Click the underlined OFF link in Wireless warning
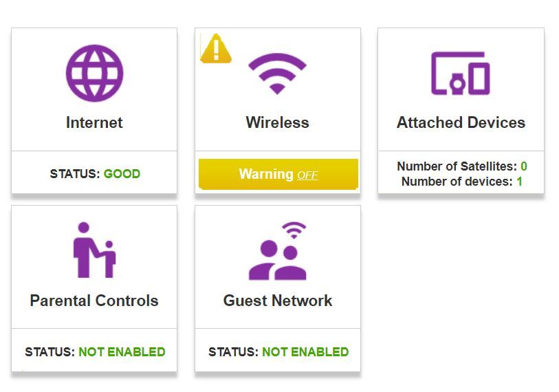This screenshot has width=559, height=392. click(307, 175)
